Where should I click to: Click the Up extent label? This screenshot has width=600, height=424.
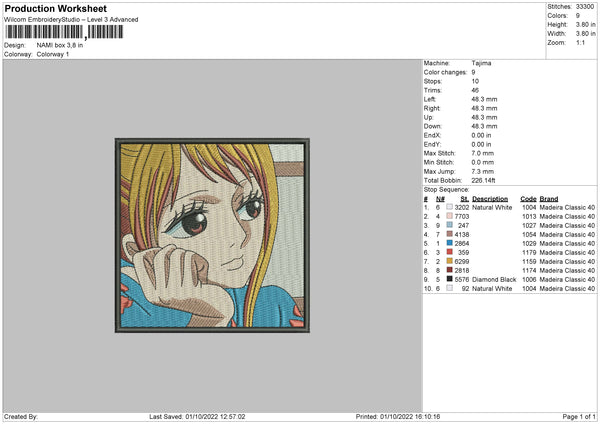428,117
